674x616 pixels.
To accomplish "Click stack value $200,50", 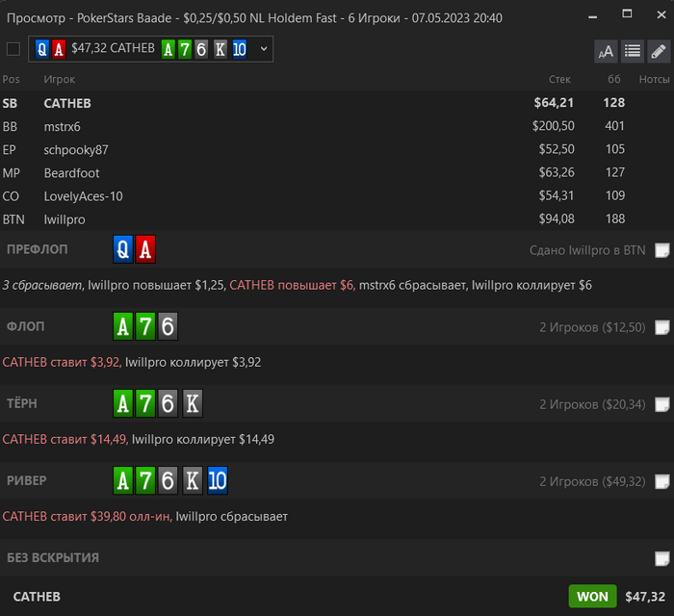I will click(554, 126).
